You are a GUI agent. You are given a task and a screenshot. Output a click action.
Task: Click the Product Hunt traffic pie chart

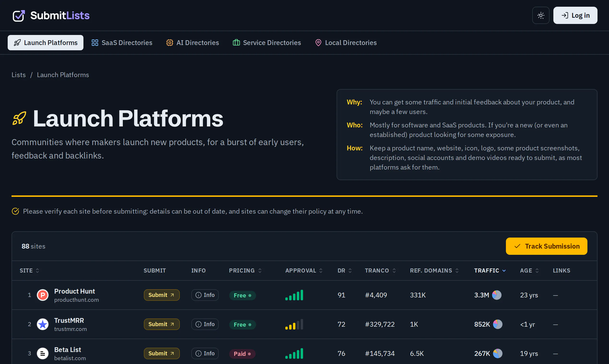[497, 295]
